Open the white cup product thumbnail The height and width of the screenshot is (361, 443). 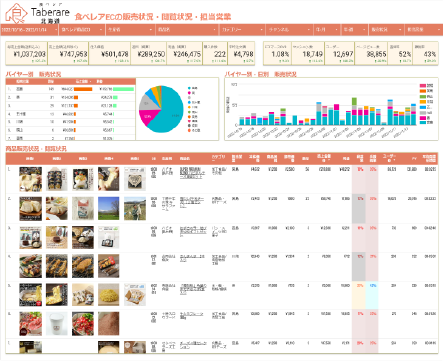pos(57,324)
